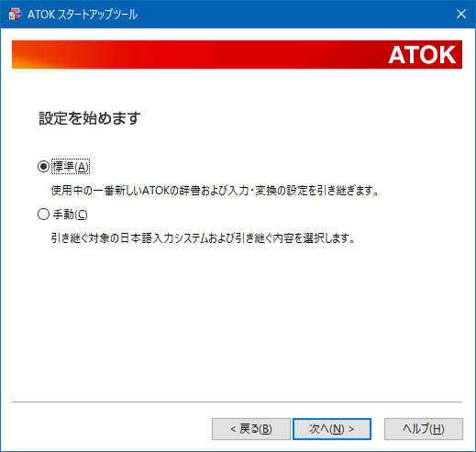
Task: Click the 標準(A) option label text
Action: click(x=71, y=167)
